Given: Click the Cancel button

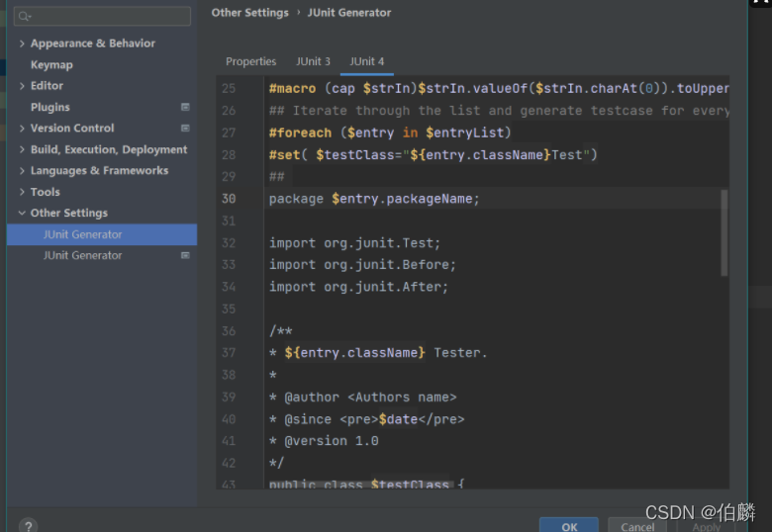Looking at the screenshot, I should click(x=637, y=525).
